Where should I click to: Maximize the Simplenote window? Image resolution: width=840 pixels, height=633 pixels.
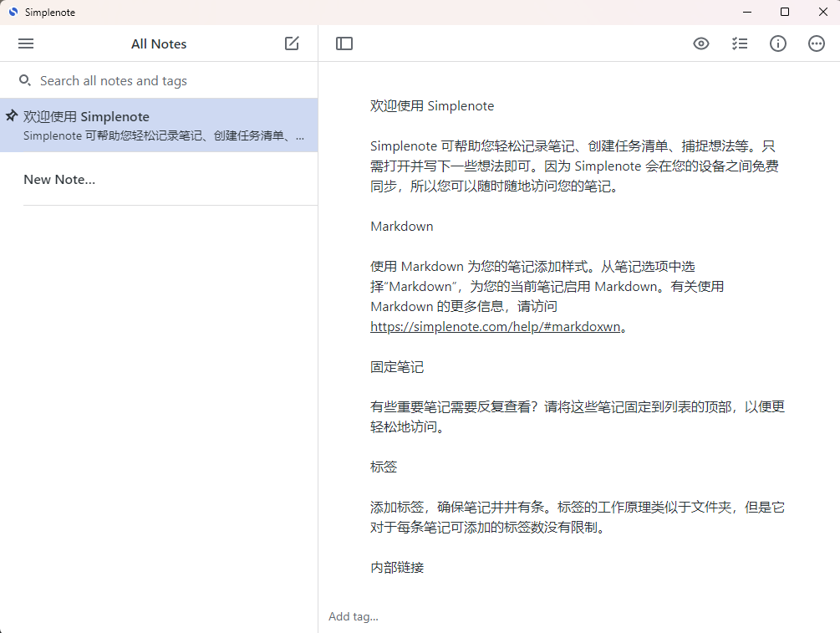[785, 12]
